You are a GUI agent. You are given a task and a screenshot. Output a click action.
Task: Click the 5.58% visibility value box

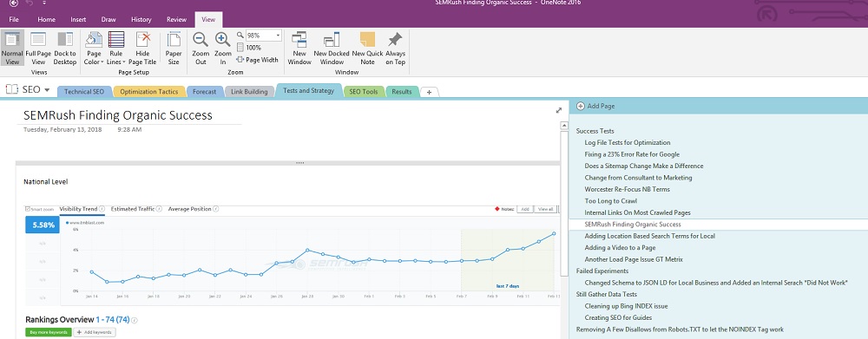(43, 225)
